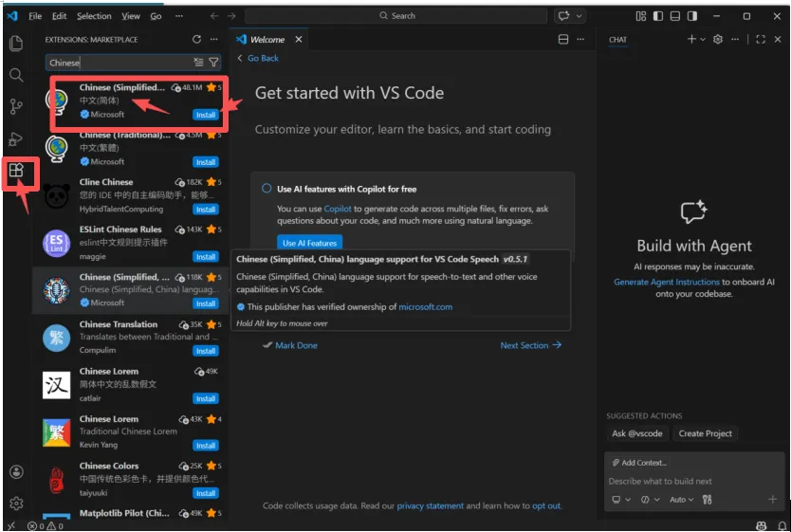Viewport: 791px width, 532px height.
Task: Open the Selection menu
Action: pyautogui.click(x=94, y=16)
